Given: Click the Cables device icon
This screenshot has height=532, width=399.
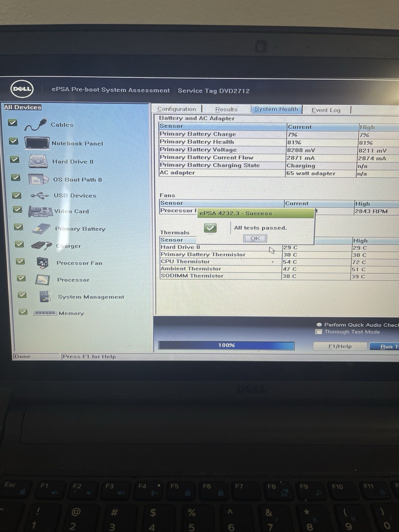Looking at the screenshot, I should pyautogui.click(x=35, y=125).
